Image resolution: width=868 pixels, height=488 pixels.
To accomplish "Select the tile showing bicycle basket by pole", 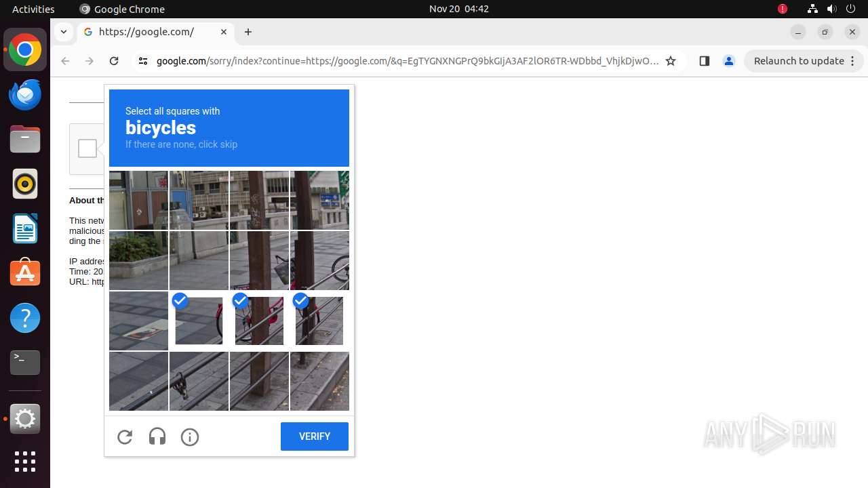I will [x=259, y=260].
